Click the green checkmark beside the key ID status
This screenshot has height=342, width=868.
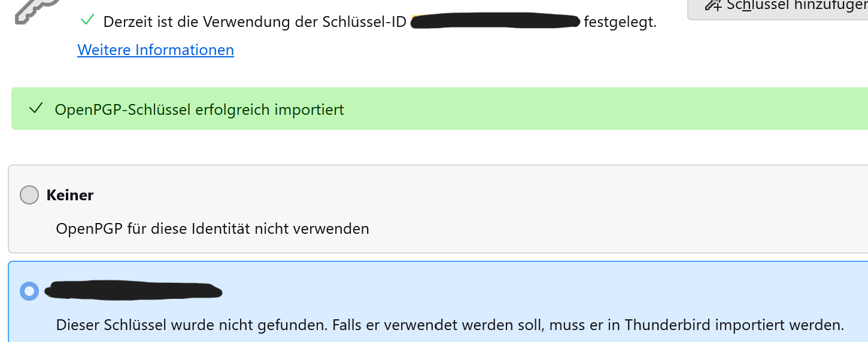point(87,20)
